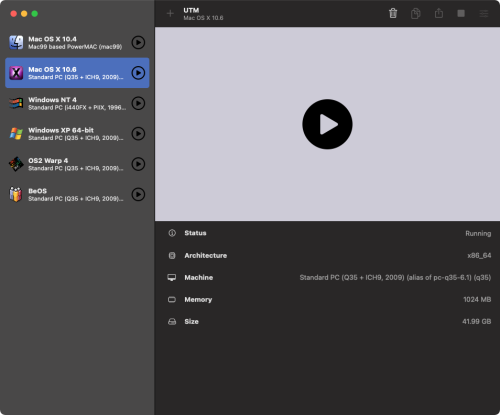Clone the VM using the copy icon
The image size is (500, 415).
416,13
